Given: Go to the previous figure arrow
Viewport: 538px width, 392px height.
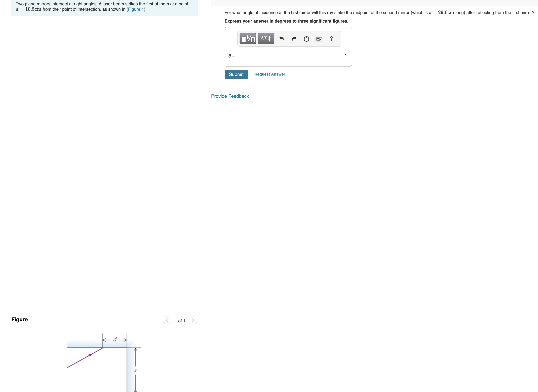Looking at the screenshot, I should [167, 320].
